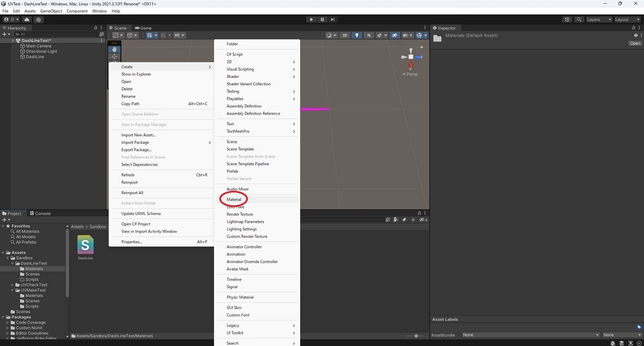Click the lock icon on the Hierarchy panel
Screen dimensions: 644x346
pyautogui.click(x=95, y=27)
